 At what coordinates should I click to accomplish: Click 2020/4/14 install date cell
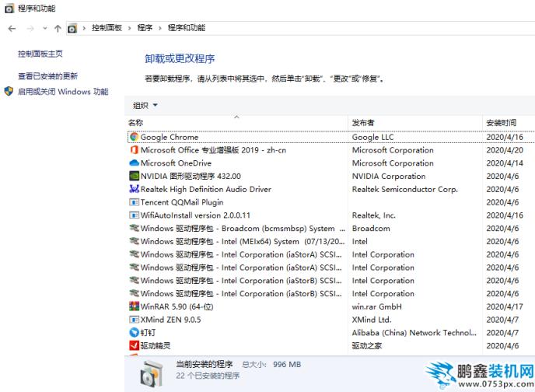tap(505, 163)
